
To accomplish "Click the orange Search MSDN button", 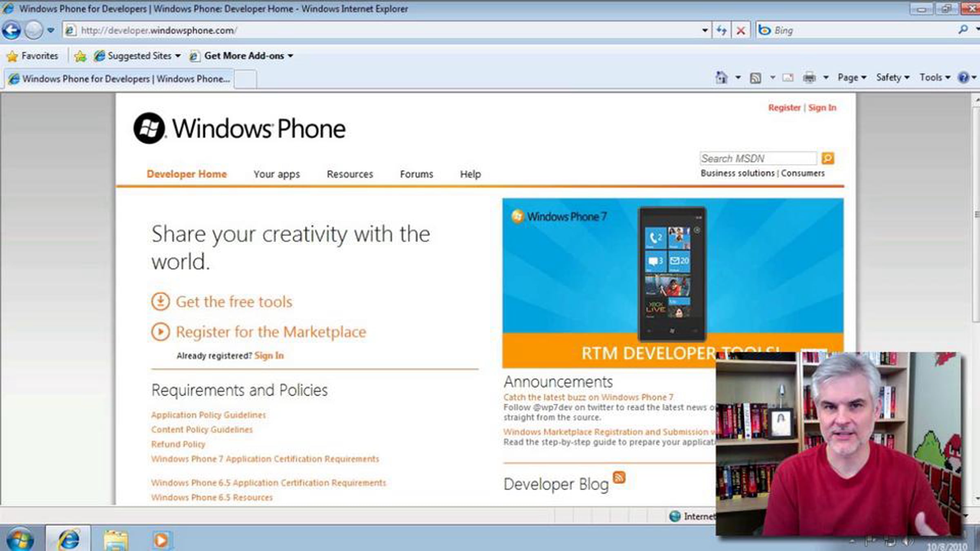I will (828, 158).
